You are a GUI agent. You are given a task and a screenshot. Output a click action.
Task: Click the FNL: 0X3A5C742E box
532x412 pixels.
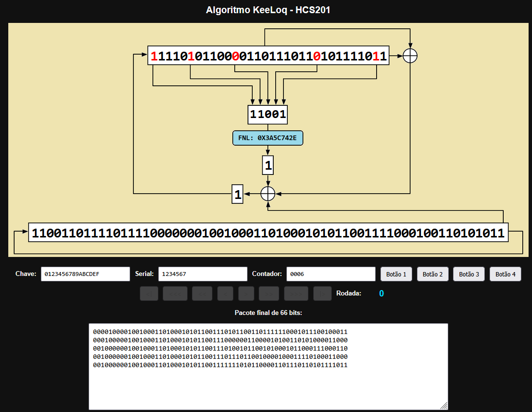tap(267, 138)
